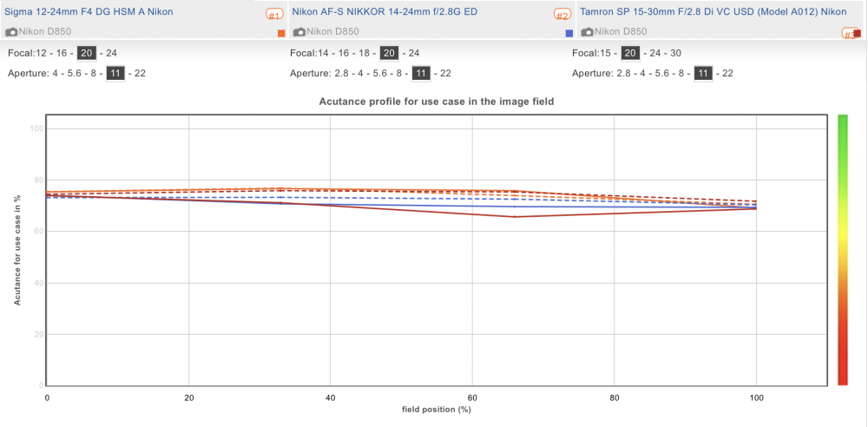Select focal 18 for the NIKKOR lens
The width and height of the screenshot is (868, 427).
(x=366, y=54)
